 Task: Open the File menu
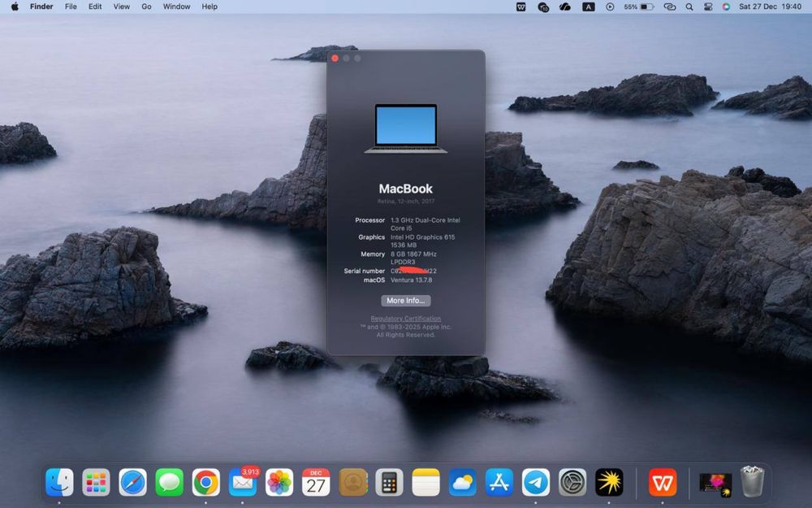click(71, 7)
